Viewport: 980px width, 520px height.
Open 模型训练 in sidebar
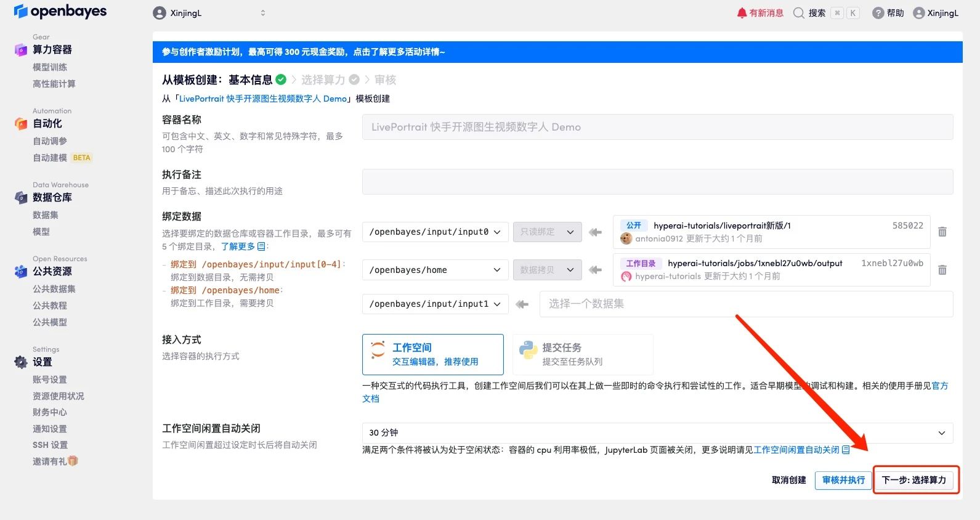tap(50, 67)
